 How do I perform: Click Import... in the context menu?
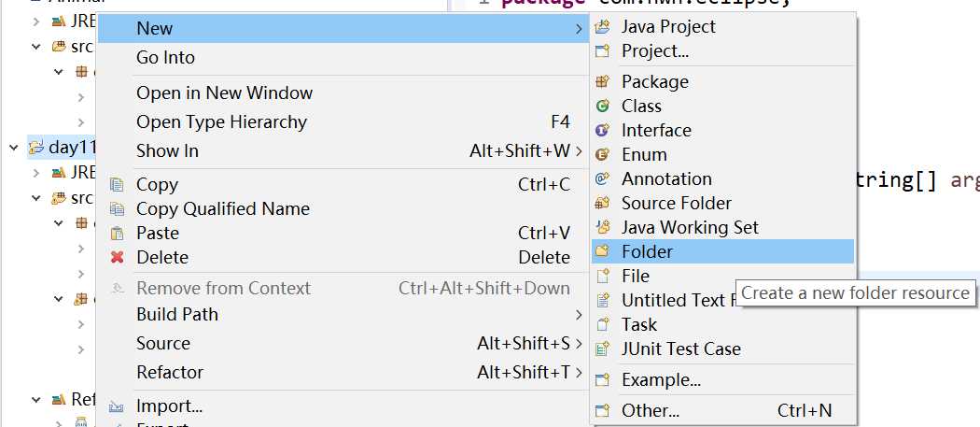tap(169, 406)
